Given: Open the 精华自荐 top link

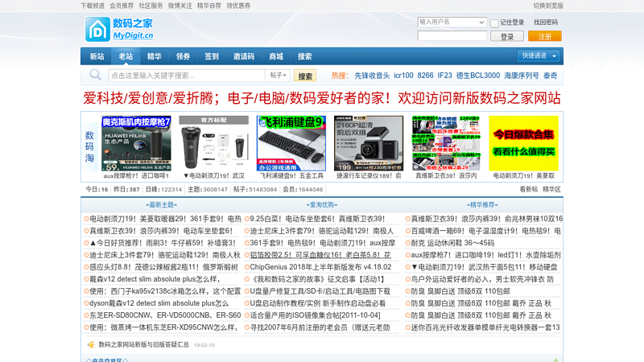Looking at the screenshot, I should (x=209, y=6).
